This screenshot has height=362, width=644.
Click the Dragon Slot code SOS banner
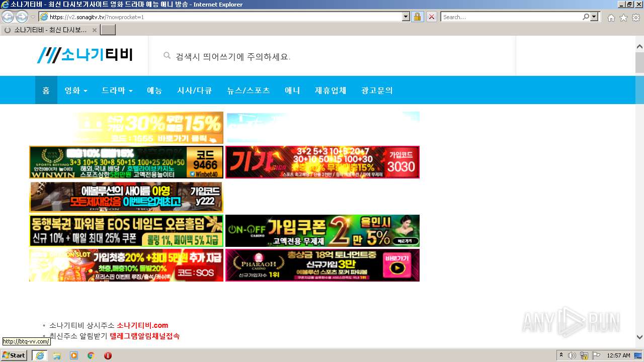126,265
